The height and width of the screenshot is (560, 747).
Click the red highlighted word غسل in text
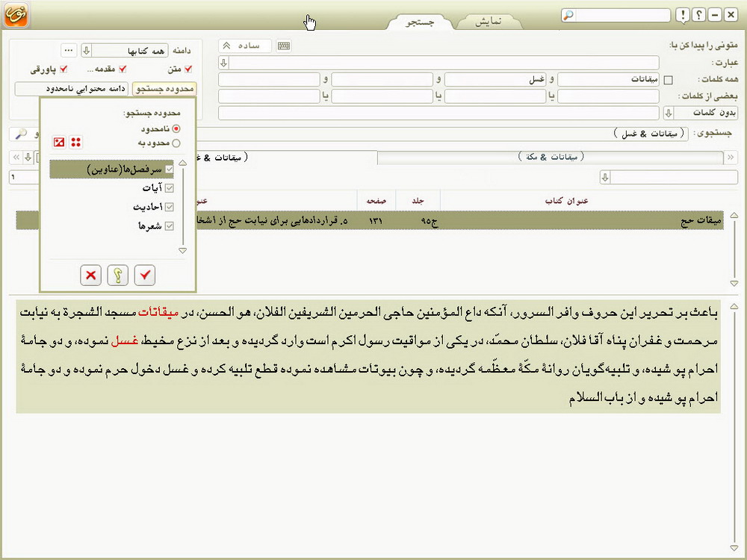124,341
